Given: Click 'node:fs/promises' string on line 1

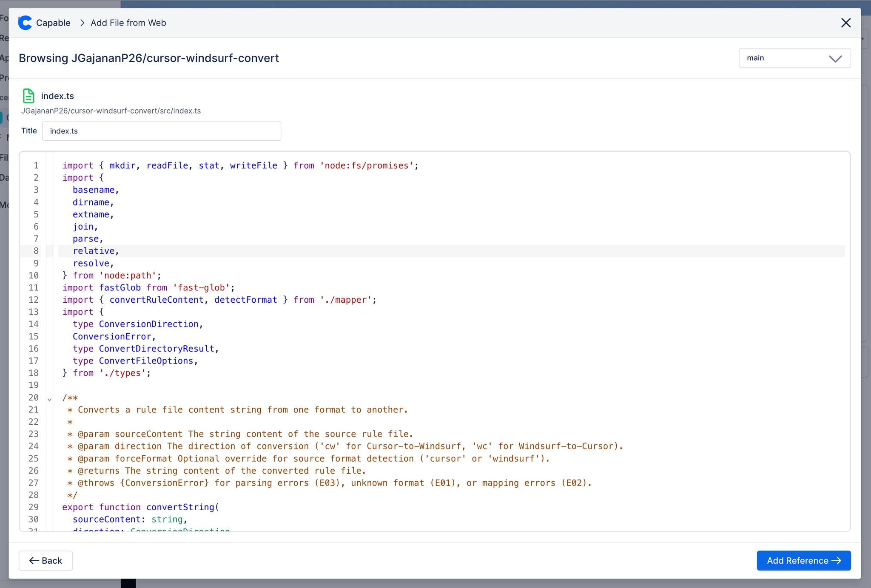Looking at the screenshot, I should click(366, 166).
